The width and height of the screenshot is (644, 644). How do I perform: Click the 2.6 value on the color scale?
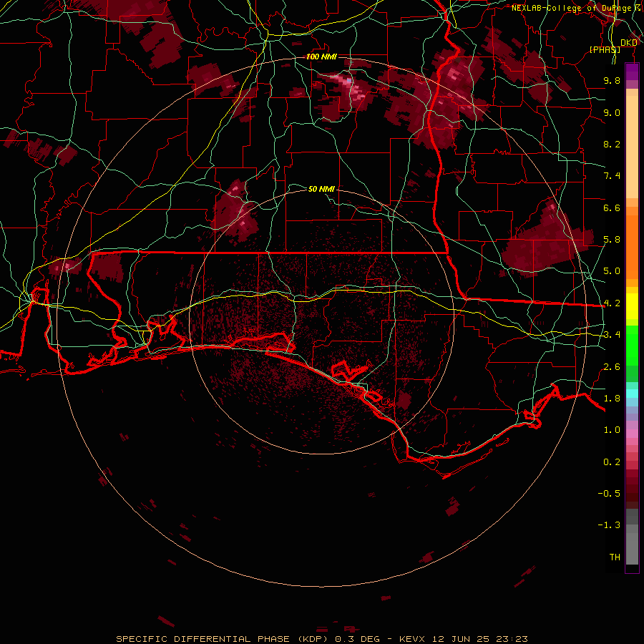coord(612,367)
